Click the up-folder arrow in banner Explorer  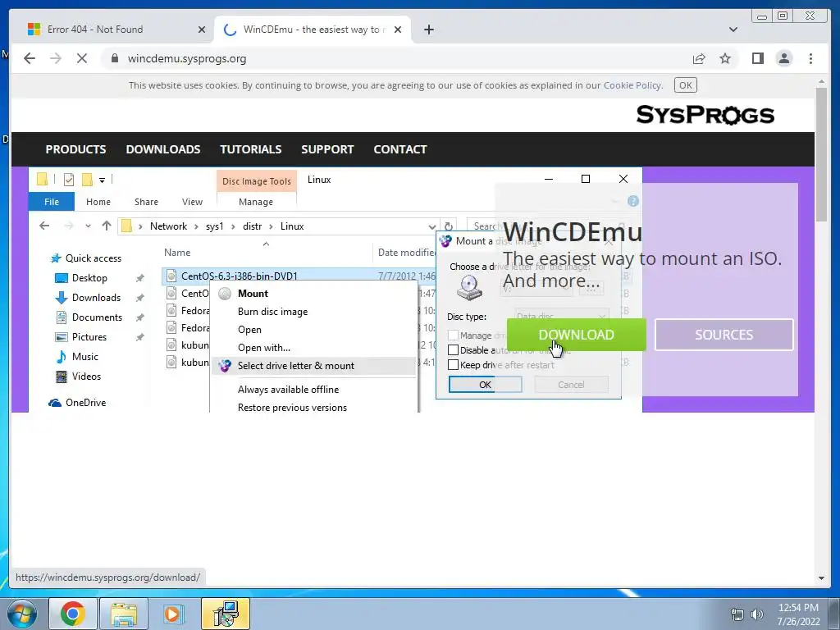click(106, 226)
